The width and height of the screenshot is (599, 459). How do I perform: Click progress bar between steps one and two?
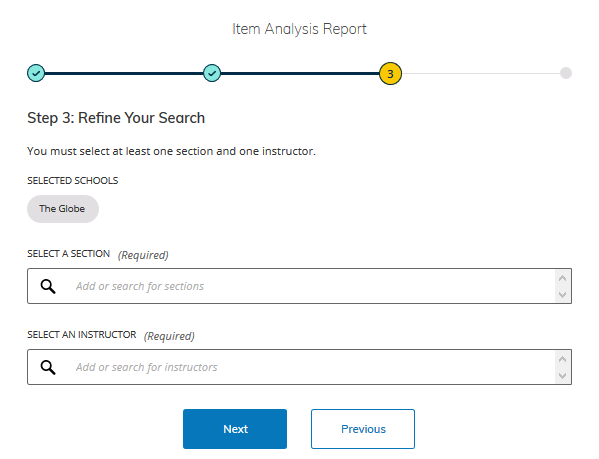124,73
